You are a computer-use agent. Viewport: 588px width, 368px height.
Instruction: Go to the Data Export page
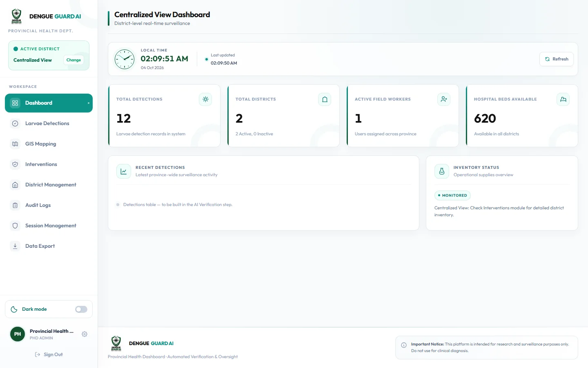pyautogui.click(x=49, y=246)
